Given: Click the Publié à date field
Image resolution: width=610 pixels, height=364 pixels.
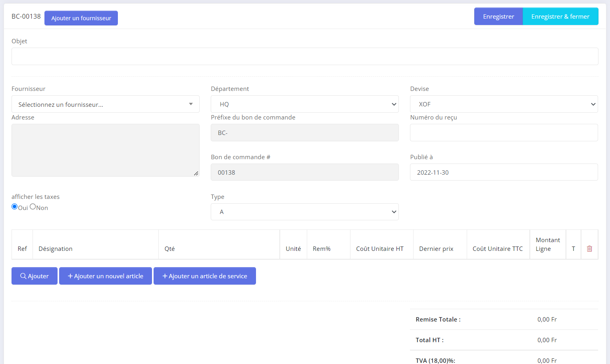Looking at the screenshot, I should pyautogui.click(x=504, y=172).
